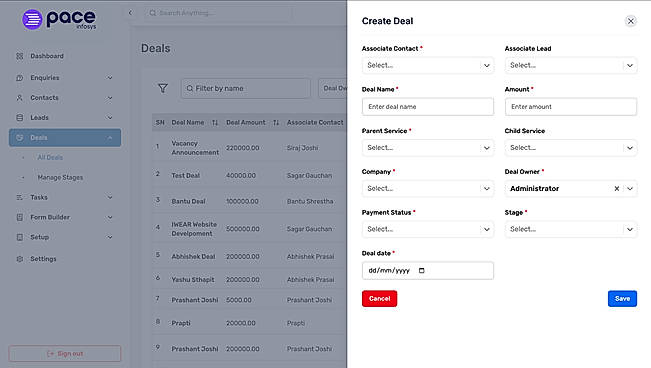Open the Parent Service dropdown
The width and height of the screenshot is (651, 368).
point(428,147)
